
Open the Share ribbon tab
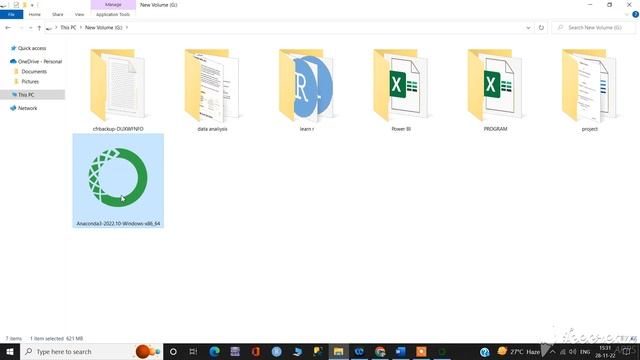tap(58, 14)
